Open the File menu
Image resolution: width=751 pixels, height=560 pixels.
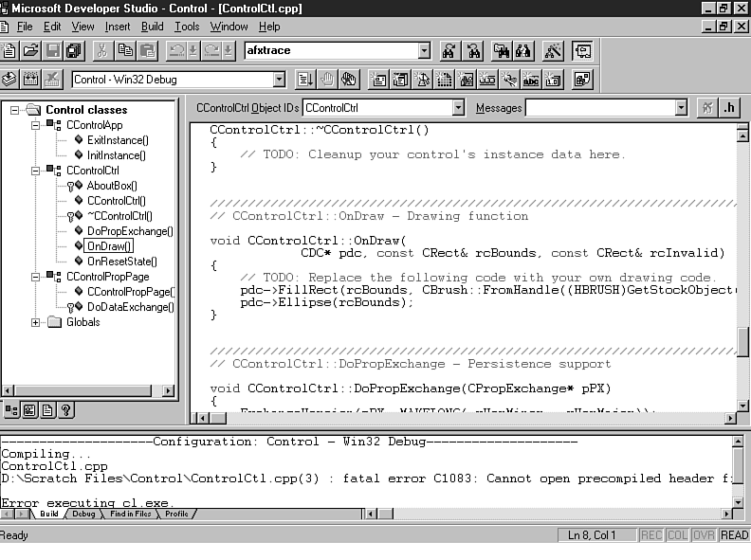tap(25, 27)
